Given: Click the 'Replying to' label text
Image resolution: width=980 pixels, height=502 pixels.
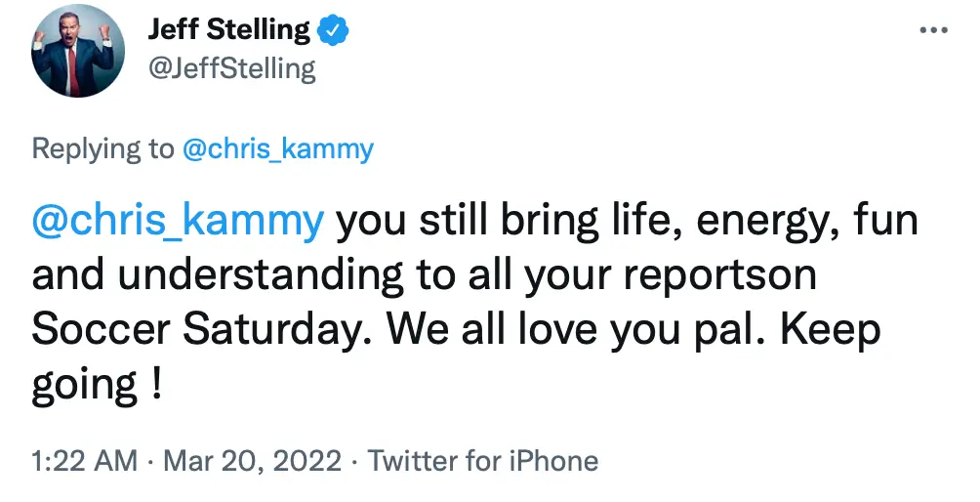Looking at the screenshot, I should [x=102, y=149].
